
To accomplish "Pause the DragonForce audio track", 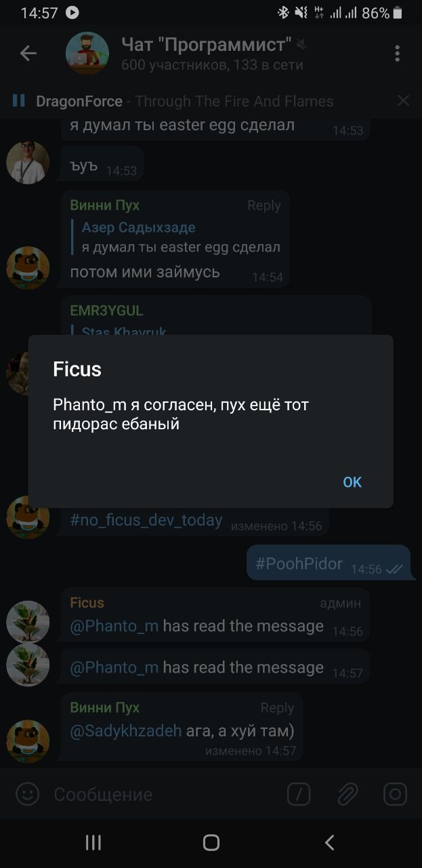I will click(19, 100).
